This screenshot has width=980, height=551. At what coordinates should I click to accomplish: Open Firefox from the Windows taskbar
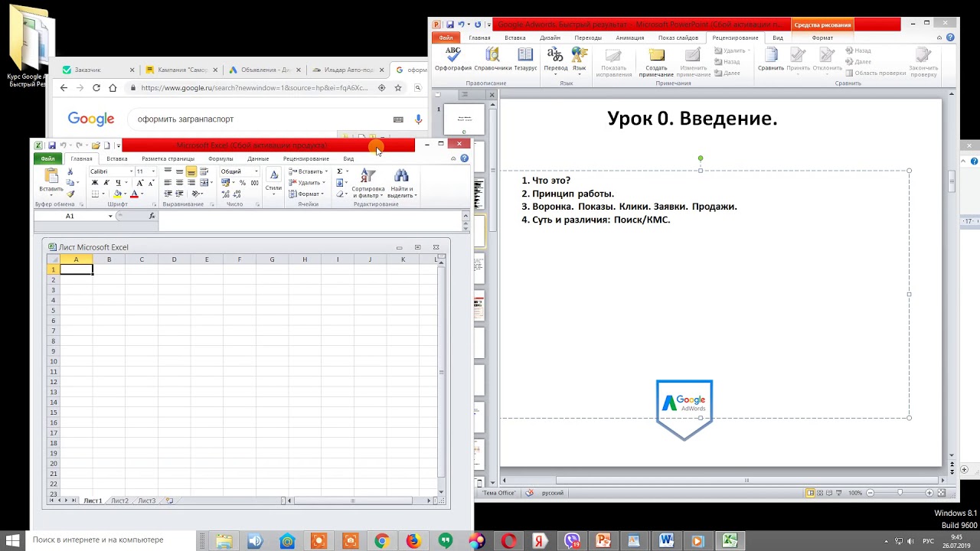(413, 541)
